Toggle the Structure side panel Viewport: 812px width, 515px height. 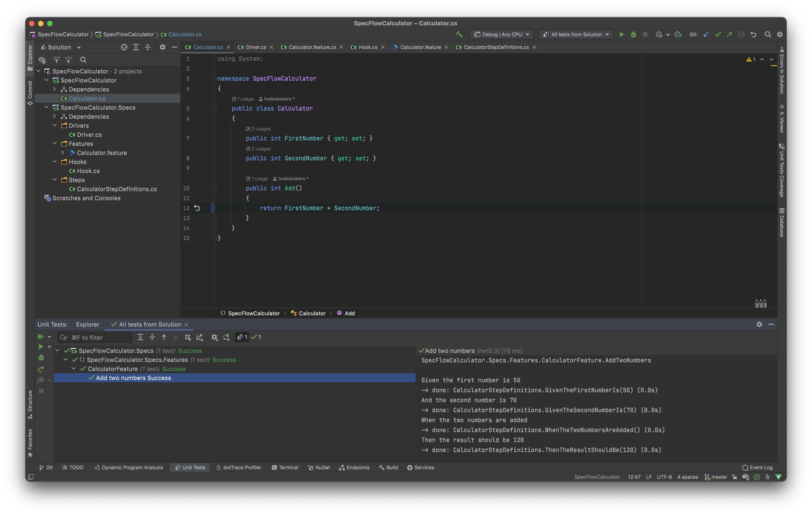pyautogui.click(x=30, y=404)
